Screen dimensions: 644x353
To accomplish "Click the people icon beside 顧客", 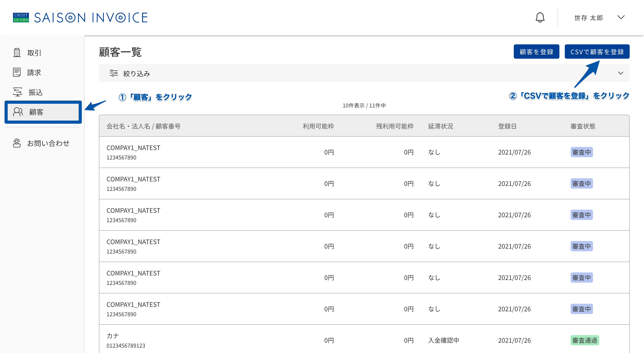I will pos(18,112).
